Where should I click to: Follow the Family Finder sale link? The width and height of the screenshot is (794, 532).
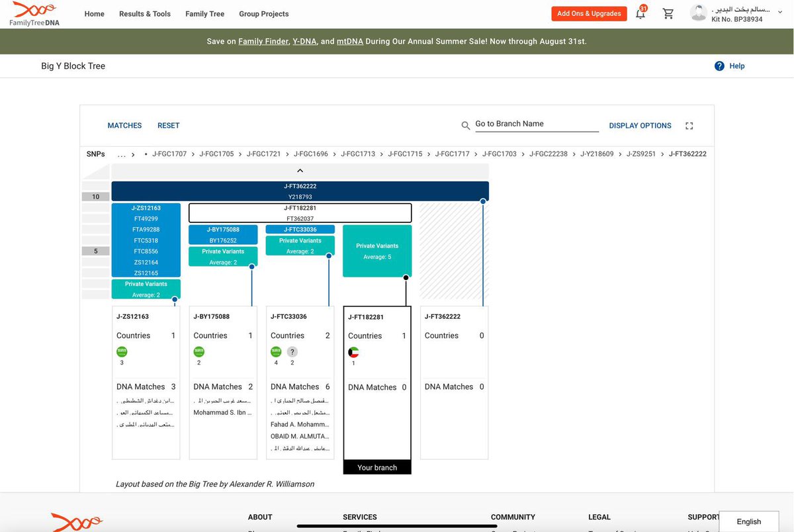coord(263,41)
